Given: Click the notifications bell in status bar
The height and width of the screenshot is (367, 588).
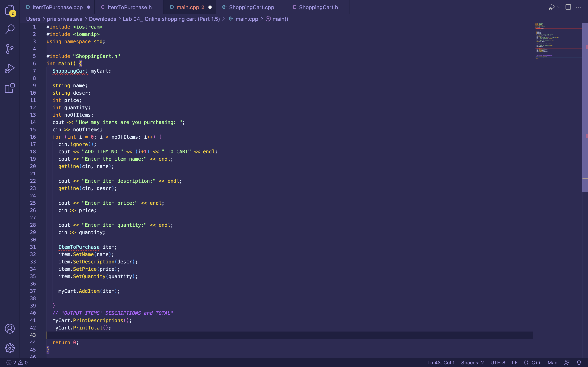Looking at the screenshot, I should coord(579,362).
